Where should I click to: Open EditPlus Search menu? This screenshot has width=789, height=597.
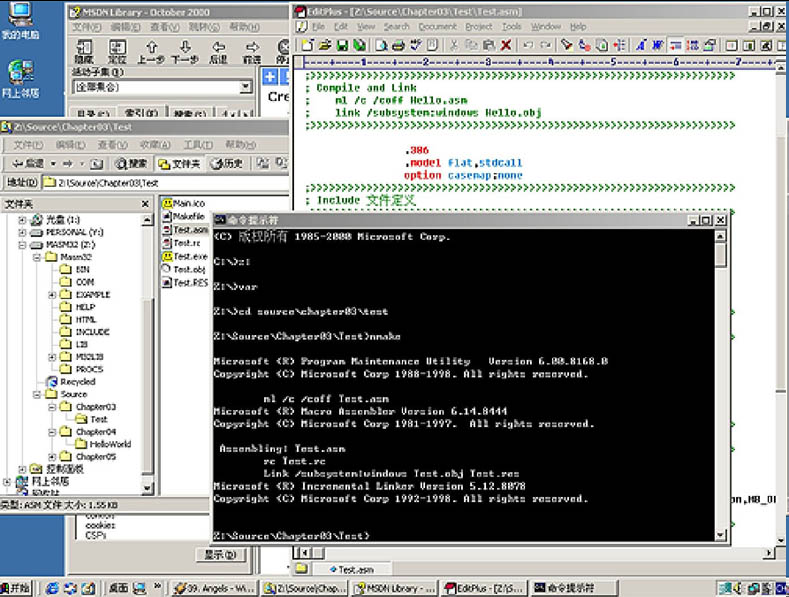(x=397, y=27)
